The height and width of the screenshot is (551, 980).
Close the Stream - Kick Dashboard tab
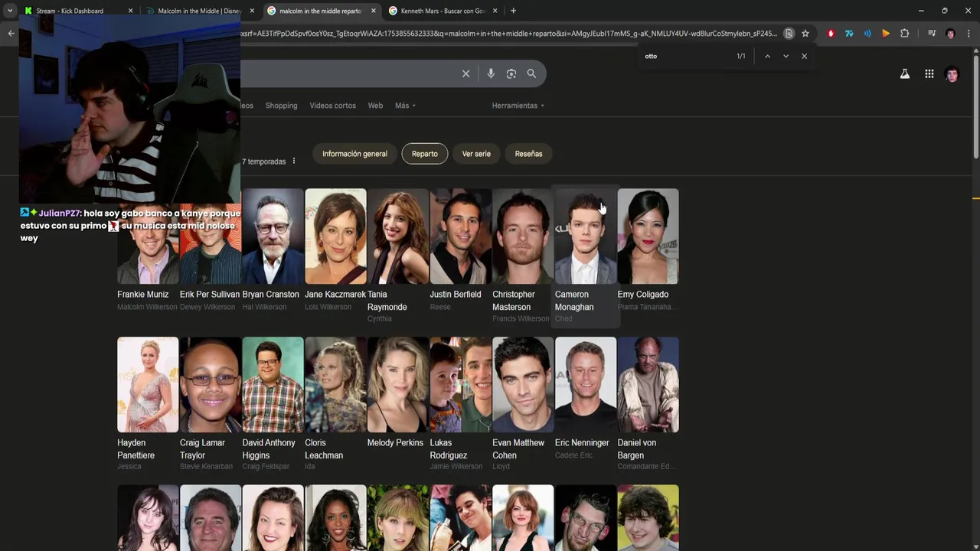130,11
